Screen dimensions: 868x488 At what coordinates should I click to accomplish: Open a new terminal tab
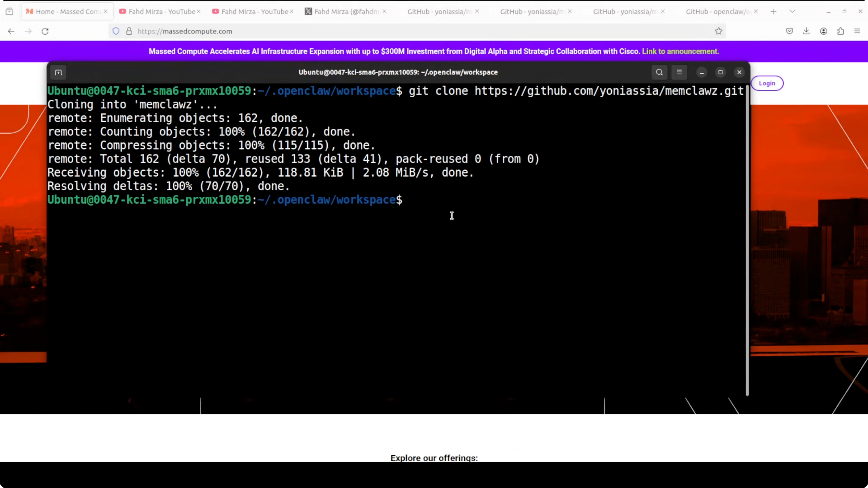pyautogui.click(x=58, y=72)
